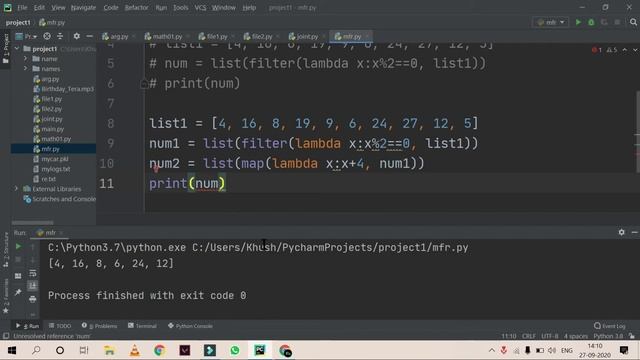Open the Event Log
The height and width of the screenshot is (360, 640).
pyautogui.click(x=610, y=326)
